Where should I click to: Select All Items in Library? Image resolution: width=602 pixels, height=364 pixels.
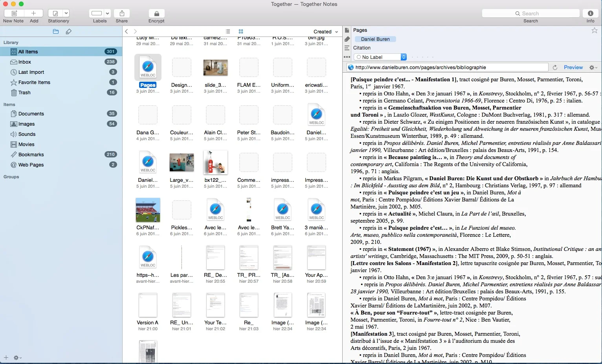tap(61, 51)
